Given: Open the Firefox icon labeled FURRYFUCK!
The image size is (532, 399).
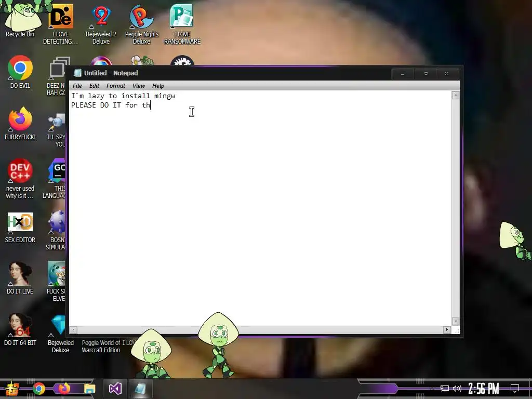Looking at the screenshot, I should [x=20, y=124].
